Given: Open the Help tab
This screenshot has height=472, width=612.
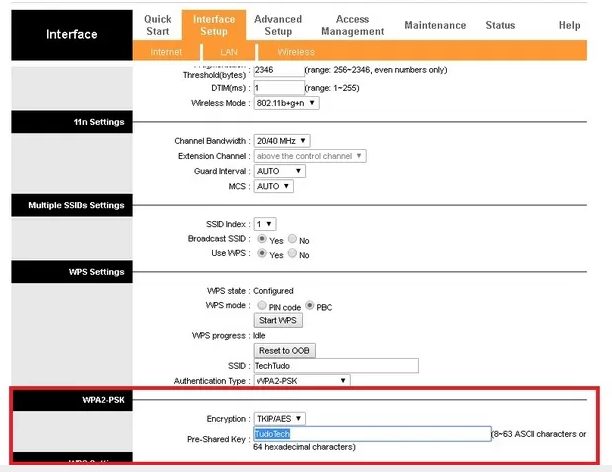Looking at the screenshot, I should (x=569, y=25).
